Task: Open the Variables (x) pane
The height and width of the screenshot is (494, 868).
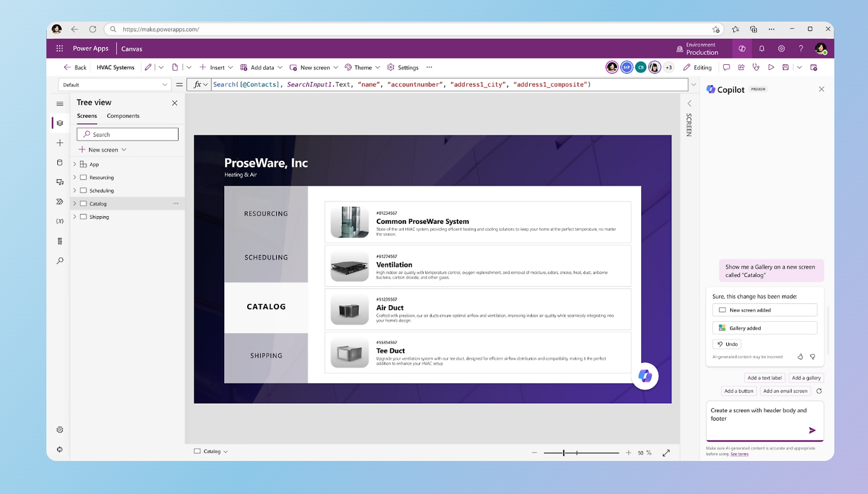Action: coord(60,221)
